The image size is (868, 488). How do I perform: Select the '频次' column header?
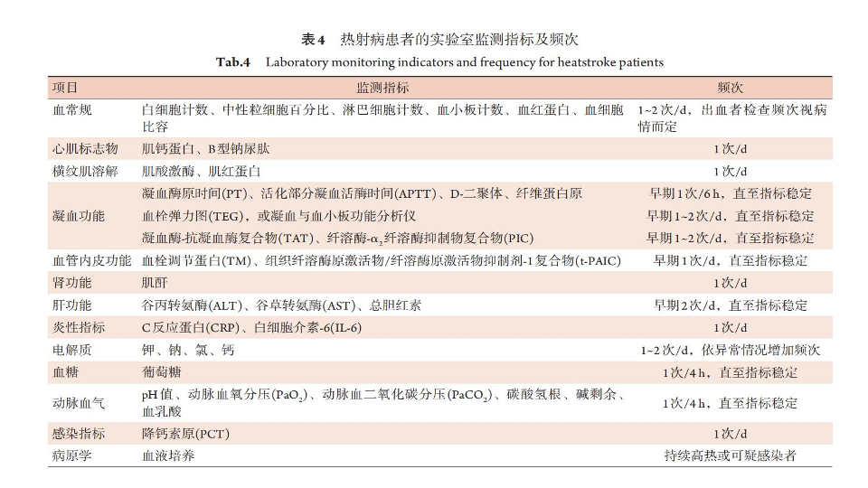click(x=730, y=88)
